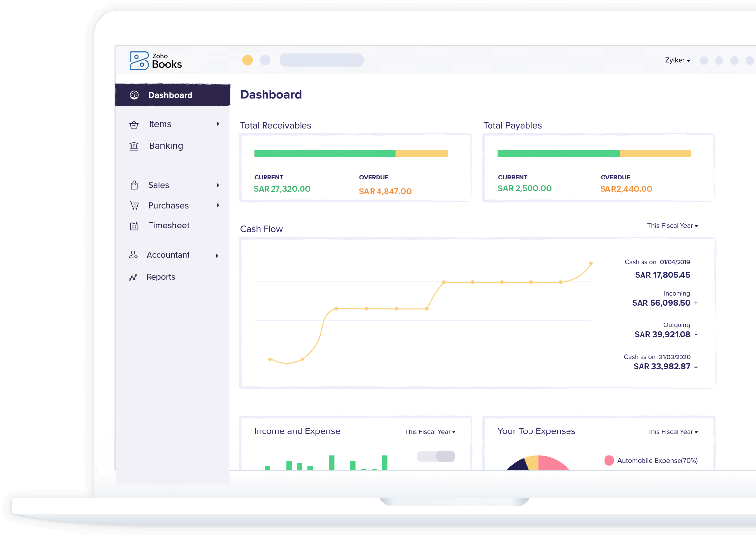Expand the Items submenu arrow

click(218, 124)
